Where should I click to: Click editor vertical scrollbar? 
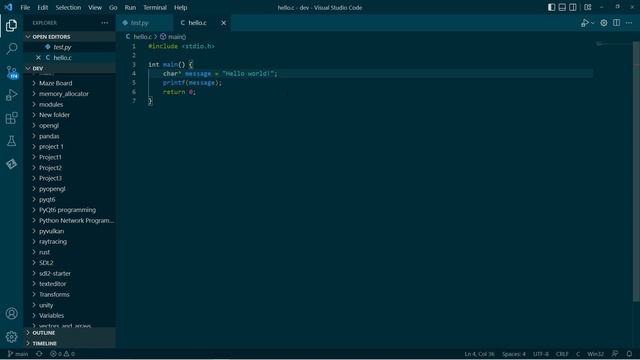[x=636, y=171]
